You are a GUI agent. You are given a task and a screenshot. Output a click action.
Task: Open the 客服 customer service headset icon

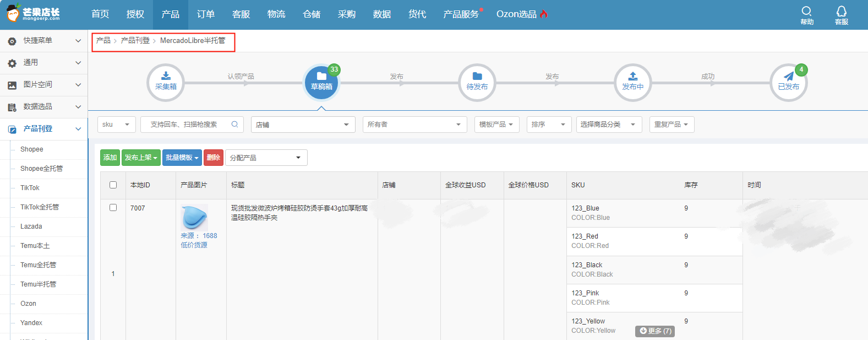click(842, 14)
